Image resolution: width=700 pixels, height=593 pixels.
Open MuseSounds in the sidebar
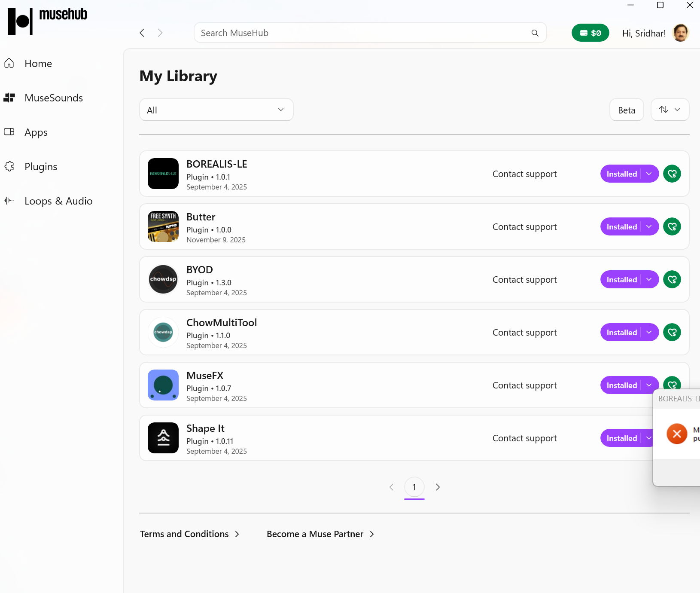(x=54, y=98)
